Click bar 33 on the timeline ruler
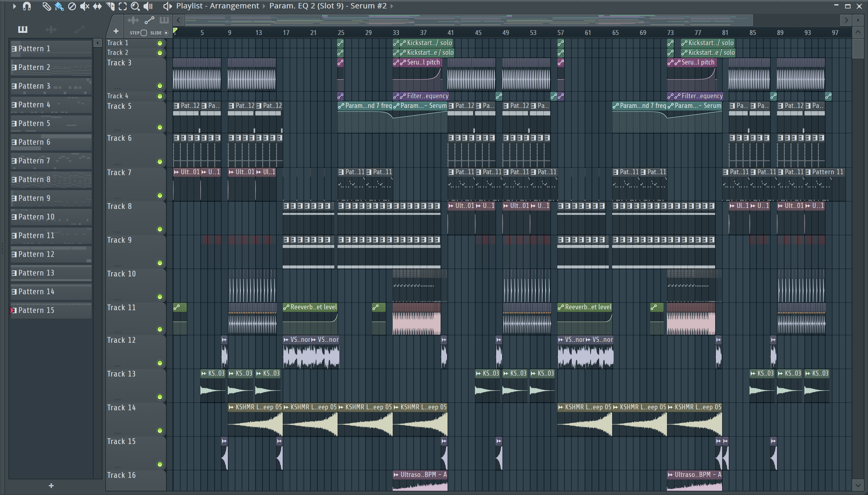 pos(396,33)
